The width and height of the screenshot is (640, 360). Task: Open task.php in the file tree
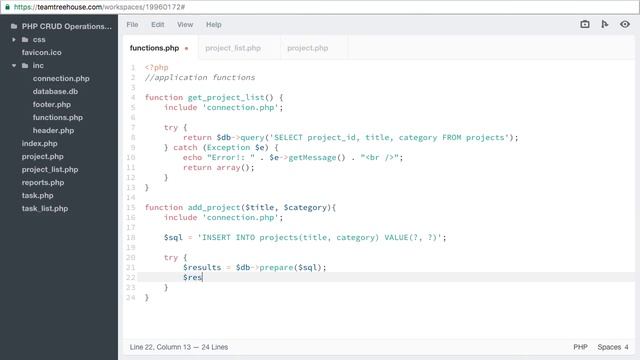(38, 196)
